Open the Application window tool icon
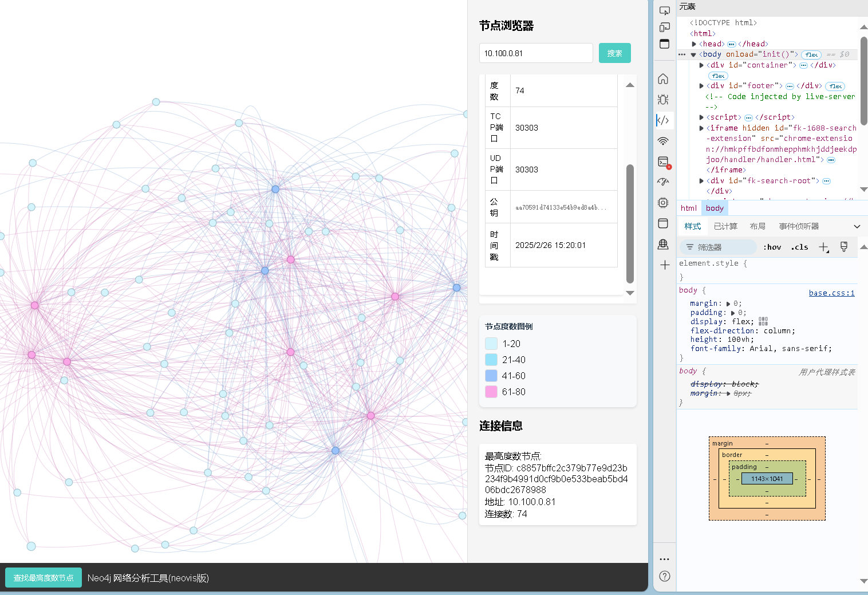The width and height of the screenshot is (868, 595). (x=663, y=223)
